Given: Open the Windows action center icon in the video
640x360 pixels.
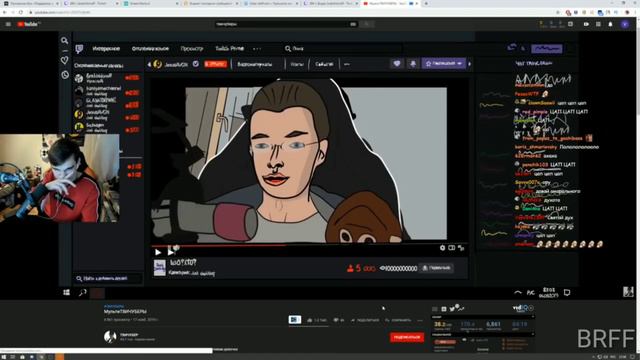Looking at the screenshot, I should tap(567, 292).
